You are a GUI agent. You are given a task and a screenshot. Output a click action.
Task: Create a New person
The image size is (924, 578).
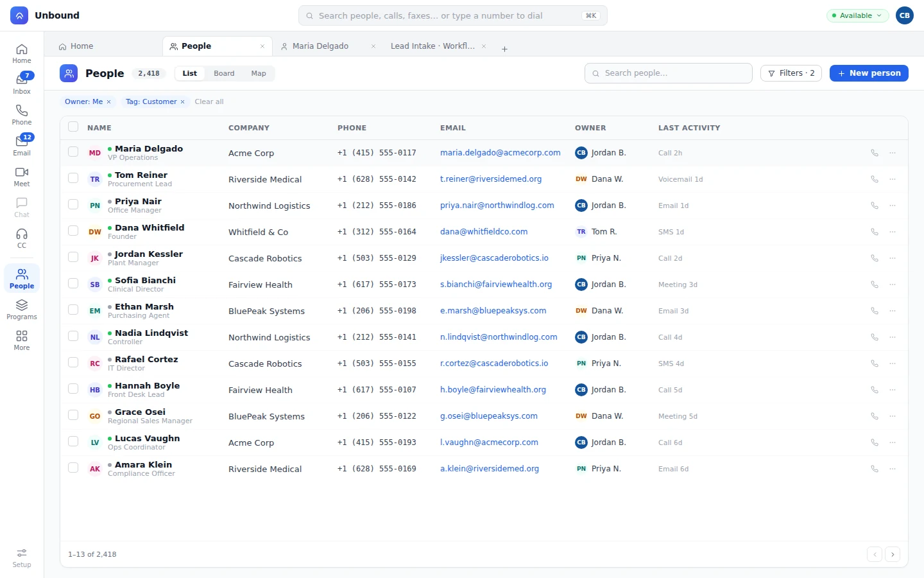click(x=869, y=73)
